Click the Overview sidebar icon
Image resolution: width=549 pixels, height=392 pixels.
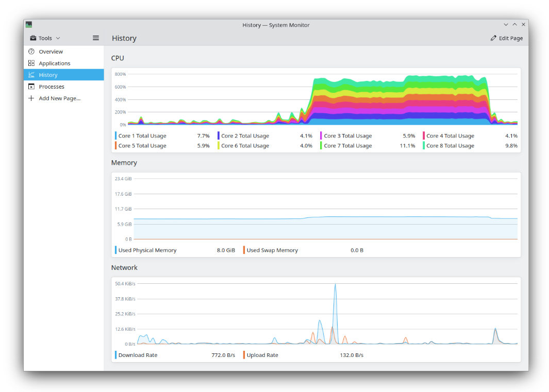click(x=31, y=52)
